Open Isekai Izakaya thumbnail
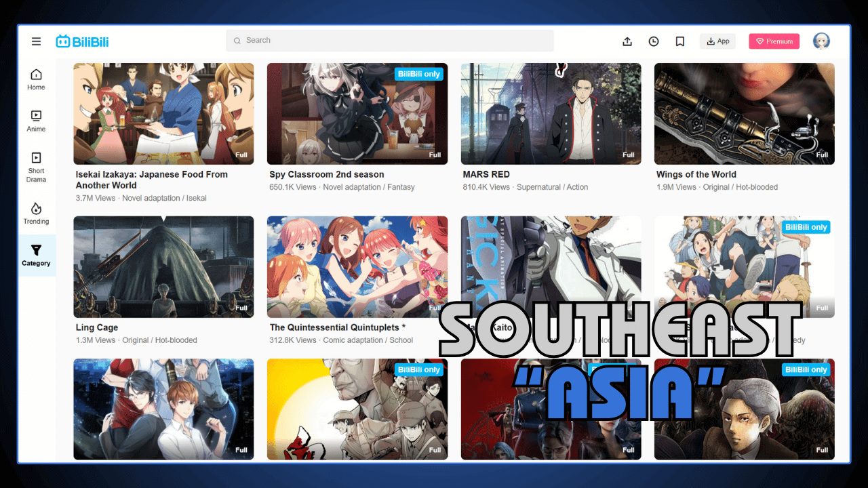The image size is (868, 488). [163, 114]
